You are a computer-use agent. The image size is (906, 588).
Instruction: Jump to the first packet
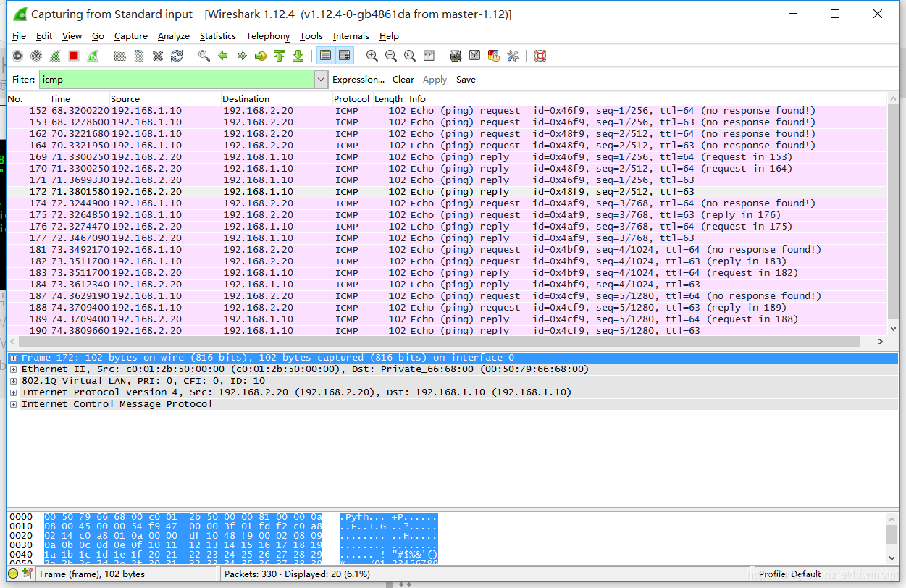280,56
